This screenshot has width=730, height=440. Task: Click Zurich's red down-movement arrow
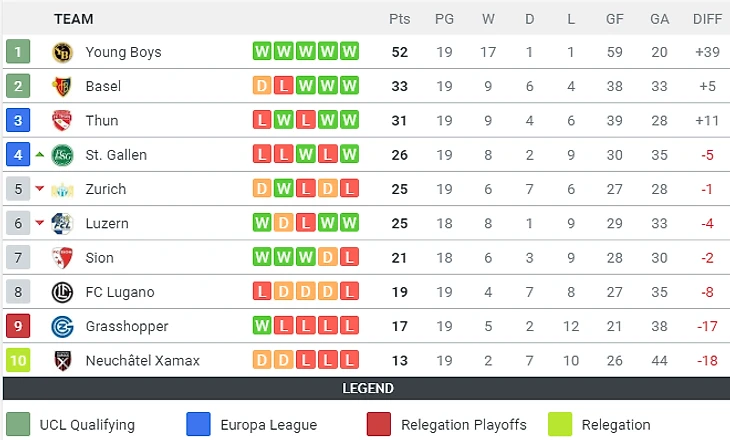click(40, 189)
